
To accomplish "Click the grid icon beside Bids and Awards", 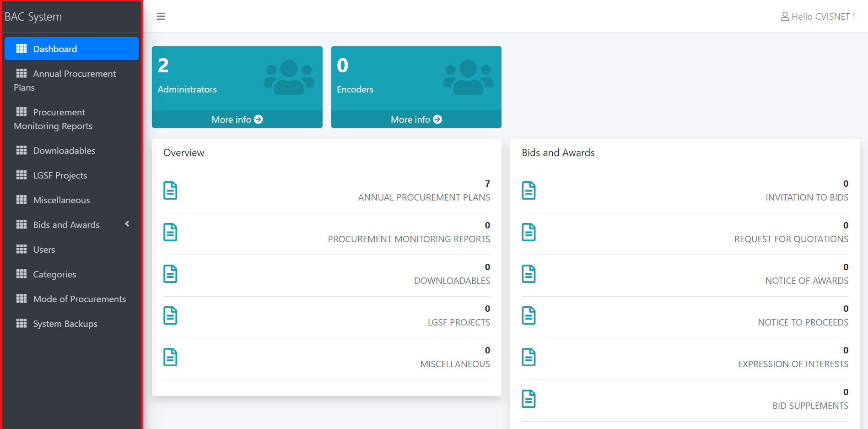I will pyautogui.click(x=22, y=224).
